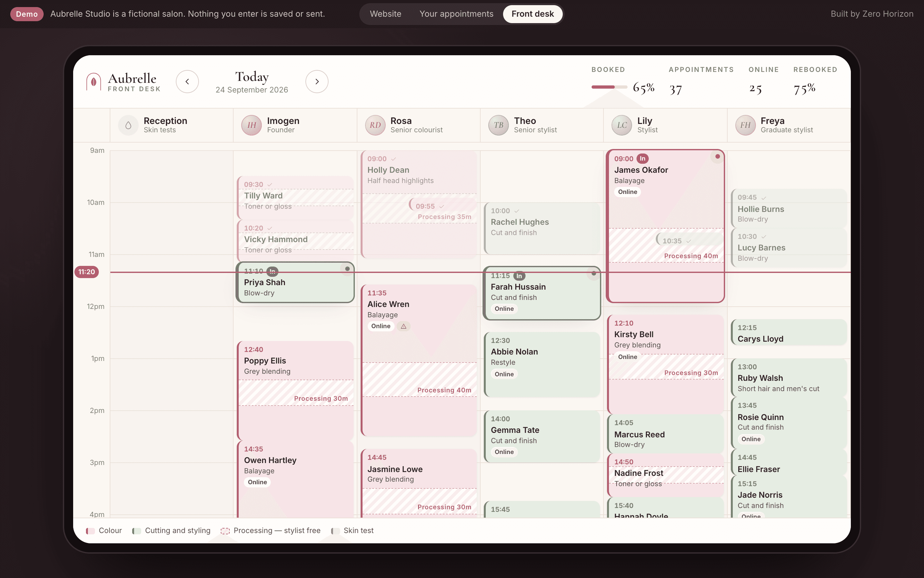Click 'Processing 30m' label on Poppy Ellis
Screen dimensions: 924x578
321,398
